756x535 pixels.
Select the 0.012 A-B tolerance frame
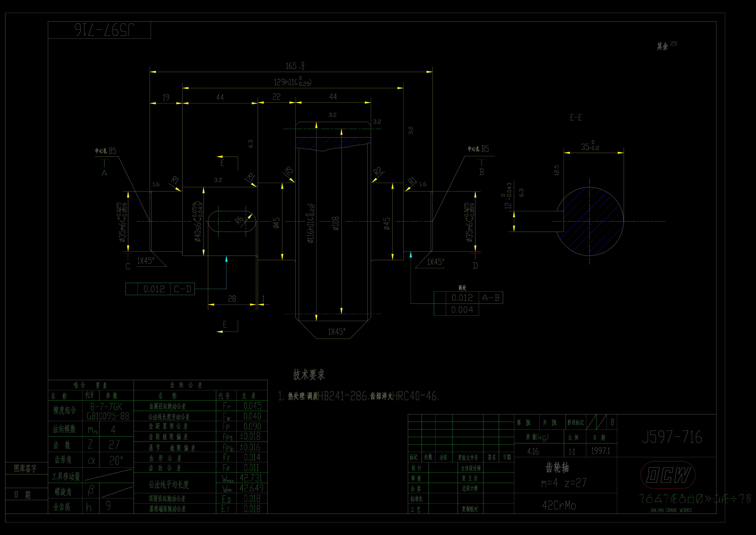(x=468, y=298)
